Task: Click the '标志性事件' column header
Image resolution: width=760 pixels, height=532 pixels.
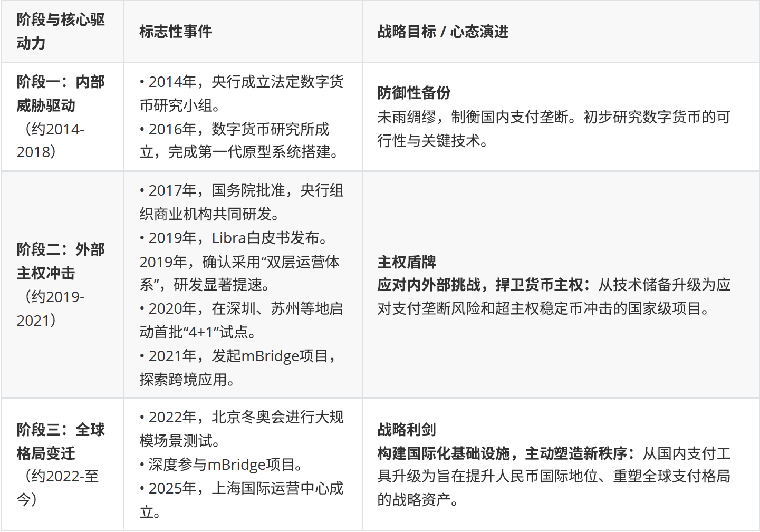Action: [176, 32]
